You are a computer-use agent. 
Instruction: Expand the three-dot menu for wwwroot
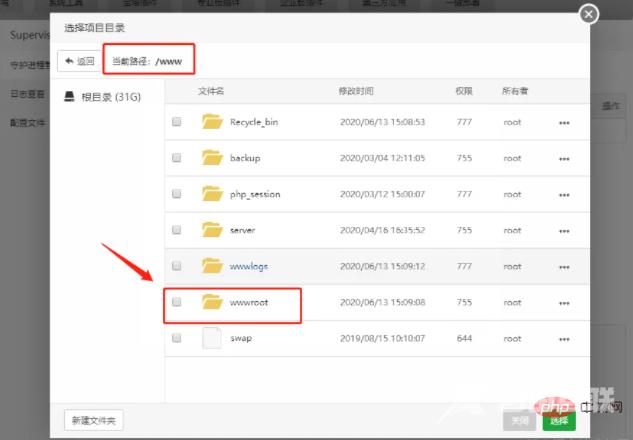tap(564, 302)
